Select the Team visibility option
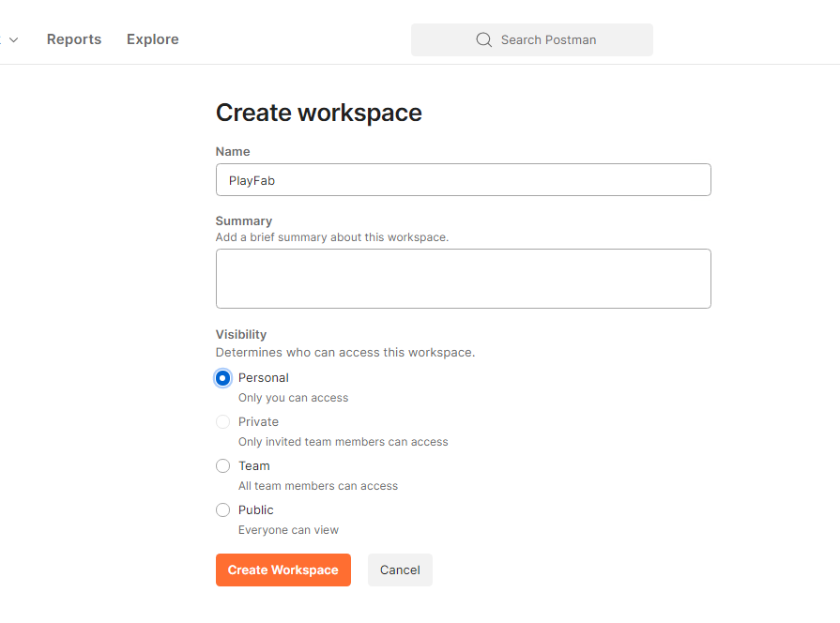Image resolution: width=840 pixels, height=623 pixels. 222,465
